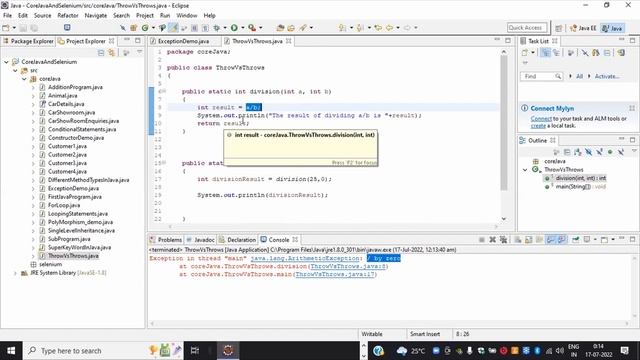Click Collapse All in Task List toolbar
This screenshot has height=360, width=640.
[x=607, y=53]
